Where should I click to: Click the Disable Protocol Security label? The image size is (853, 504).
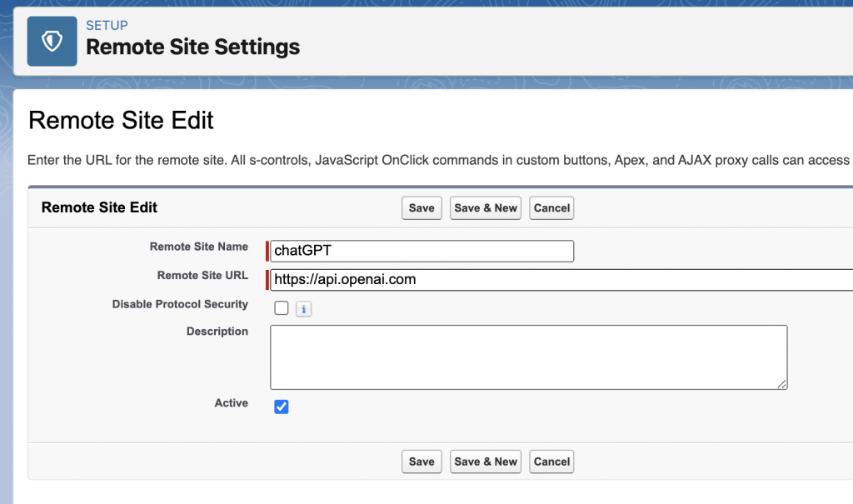180,305
